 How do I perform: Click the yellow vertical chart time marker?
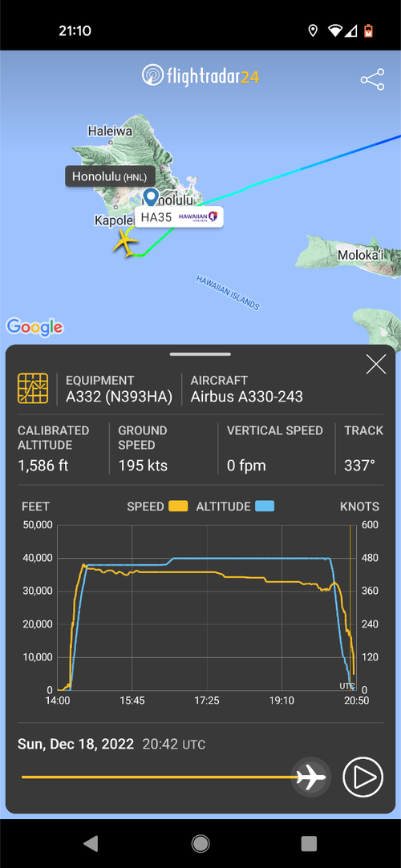[350, 608]
